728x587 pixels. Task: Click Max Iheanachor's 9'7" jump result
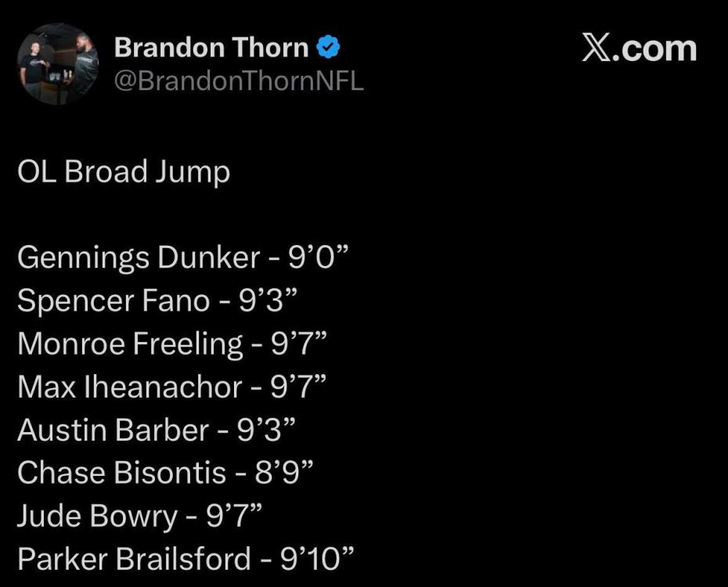tap(297, 387)
